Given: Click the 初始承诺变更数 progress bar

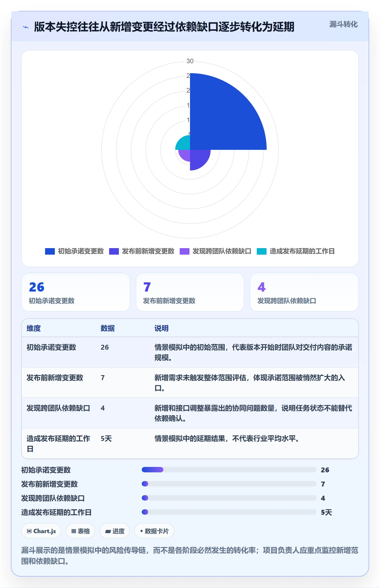Looking at the screenshot, I should pos(229,470).
